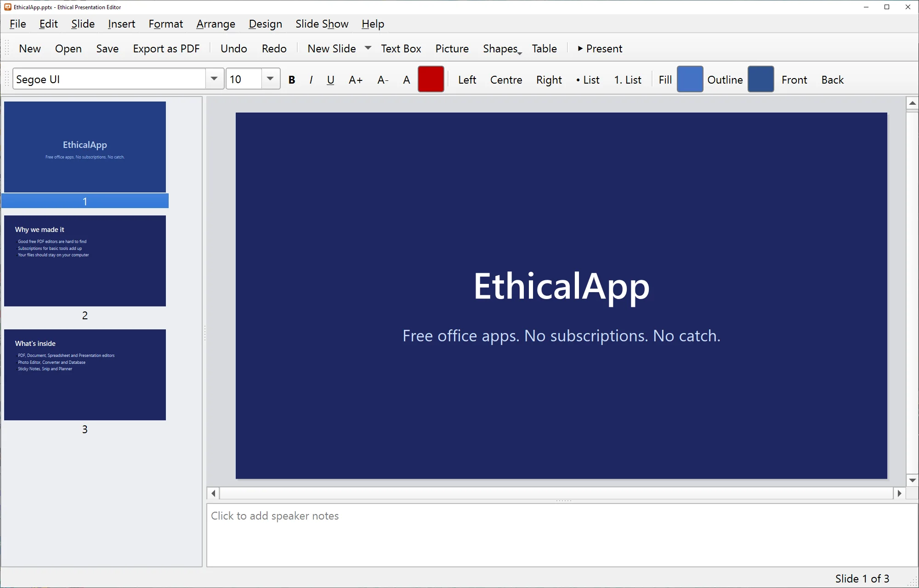Screen dimensions: 919x588
Task: Click the Save button
Action: coord(107,48)
